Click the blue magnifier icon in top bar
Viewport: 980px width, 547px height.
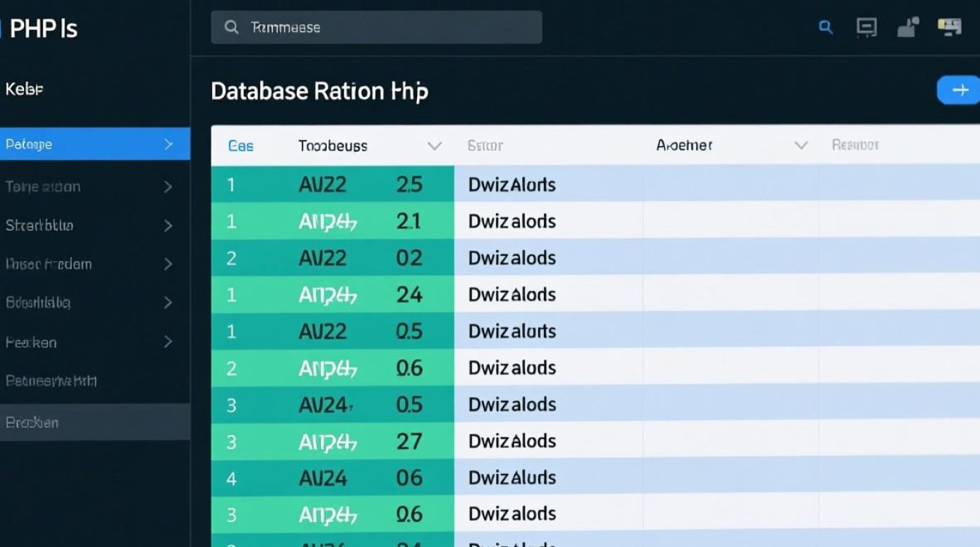click(x=825, y=28)
